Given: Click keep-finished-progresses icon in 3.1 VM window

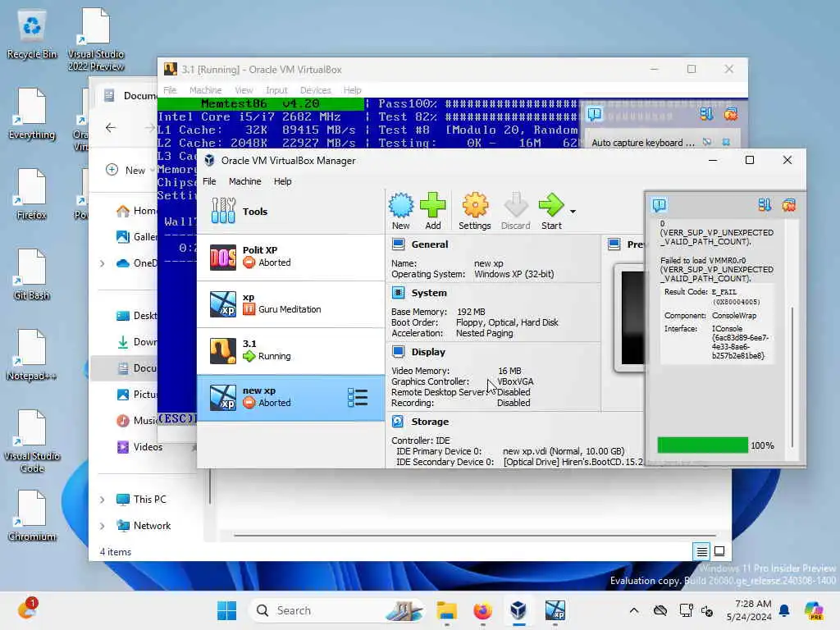Looking at the screenshot, I should pyautogui.click(x=706, y=114).
